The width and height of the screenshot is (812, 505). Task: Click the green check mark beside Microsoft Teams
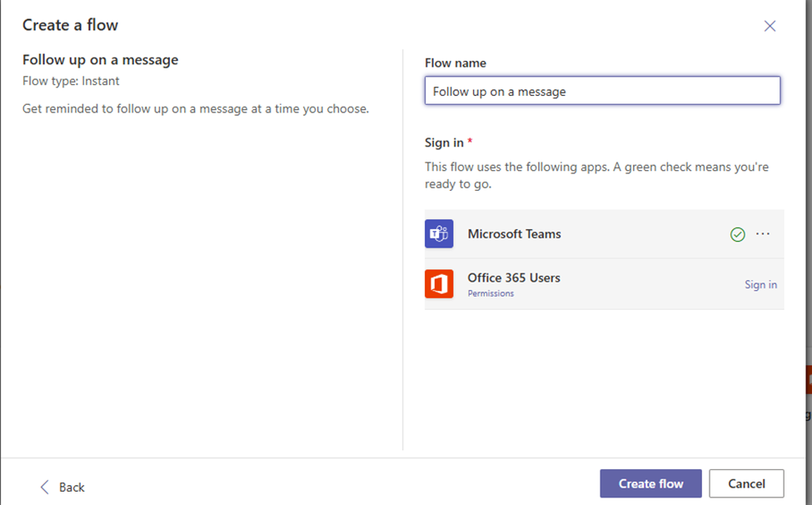737,235
